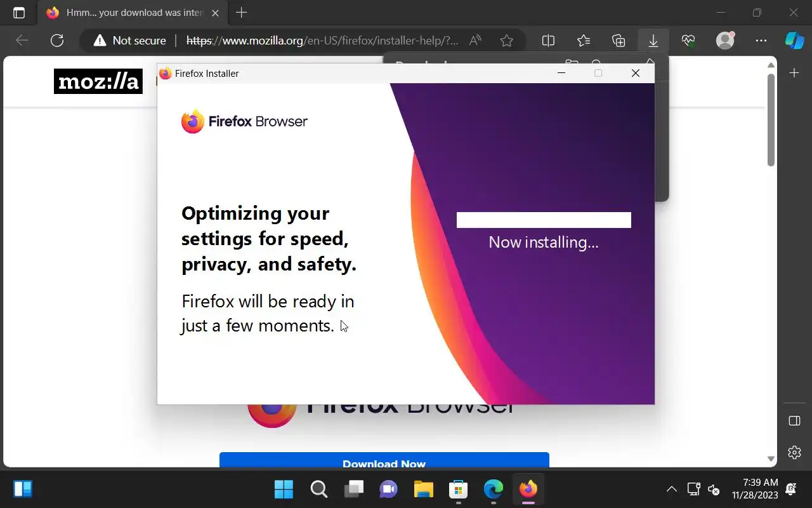Viewport: 812px width, 508px height.
Task: Open Edge tab actions menu icon
Action: point(19,13)
